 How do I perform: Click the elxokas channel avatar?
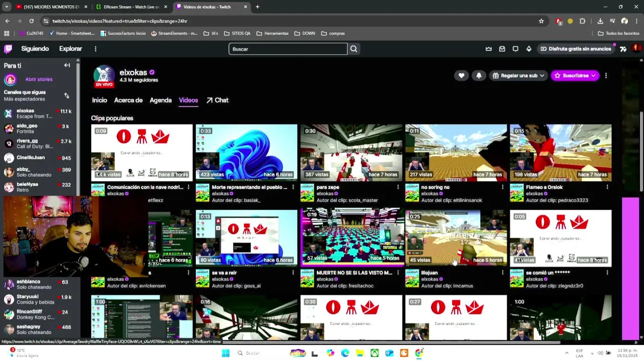(x=104, y=76)
